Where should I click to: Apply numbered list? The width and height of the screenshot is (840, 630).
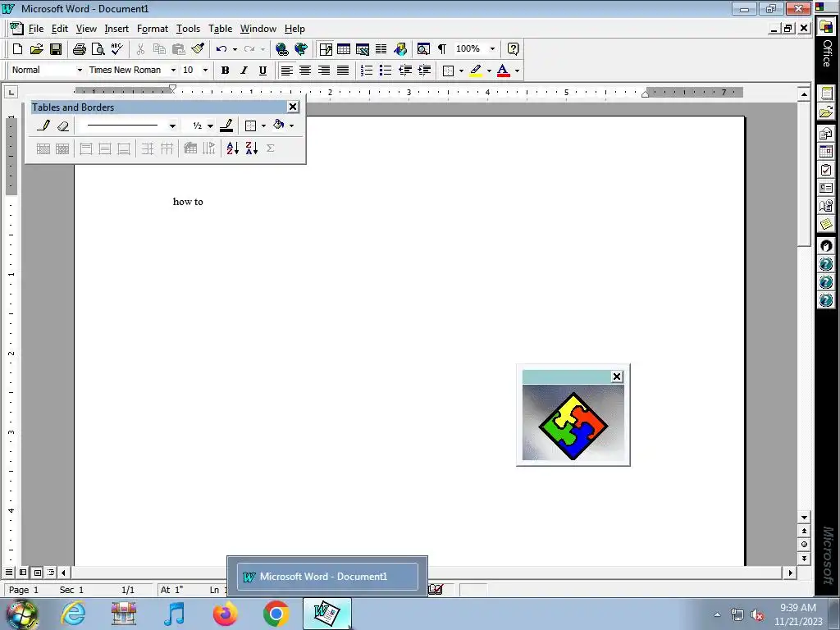tap(367, 71)
